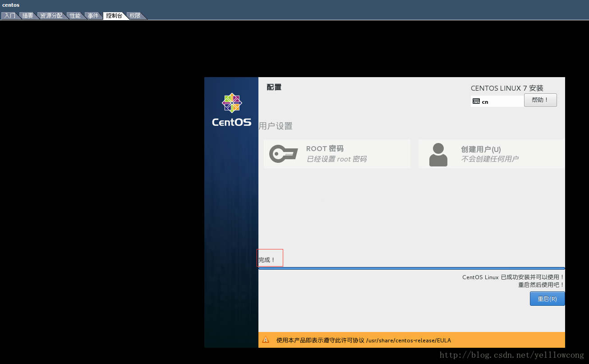589x364 pixels.
Task: Click the centos window title text
Action: pos(11,5)
